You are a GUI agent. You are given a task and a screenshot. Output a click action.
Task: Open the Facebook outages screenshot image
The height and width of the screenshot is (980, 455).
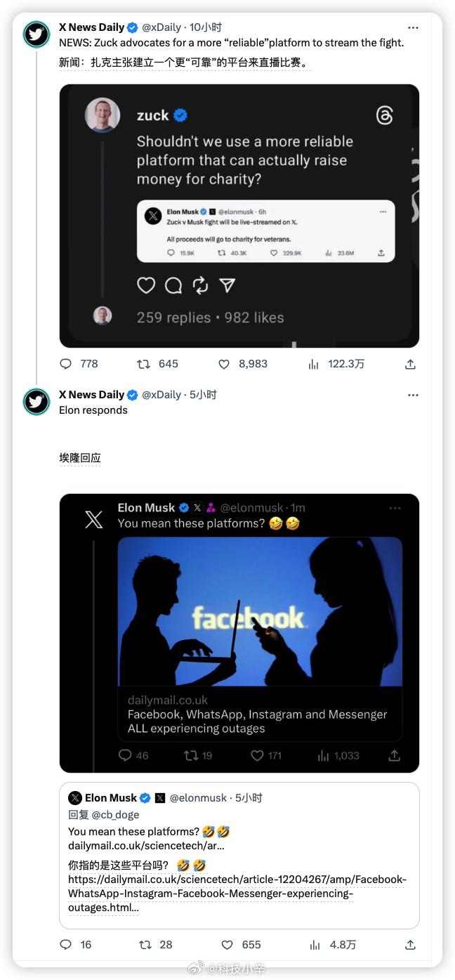point(239,634)
